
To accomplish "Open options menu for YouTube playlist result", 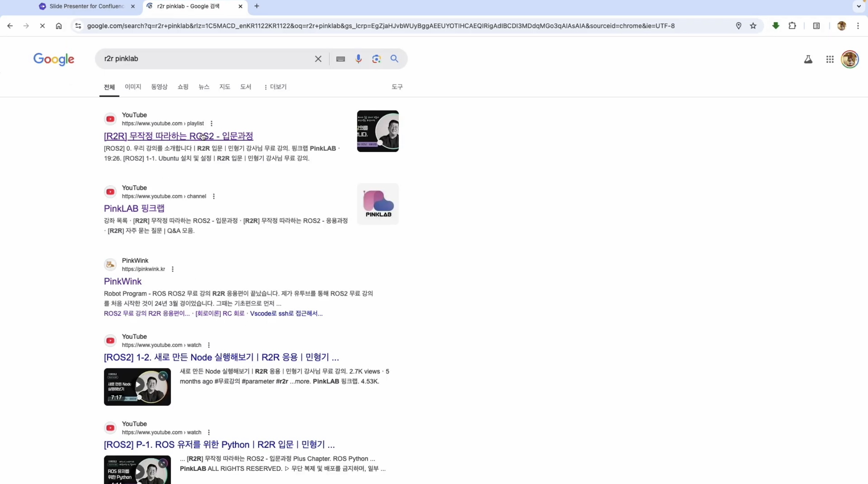I will tap(212, 124).
